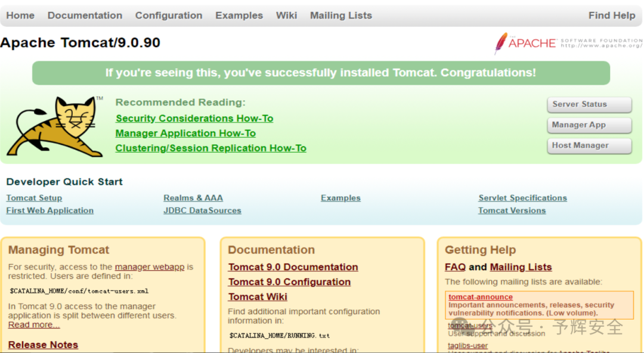The height and width of the screenshot is (353, 644).
Task: Click $CATALINA_HOME/conf/tomcat-users.xml path text
Action: 79,291
